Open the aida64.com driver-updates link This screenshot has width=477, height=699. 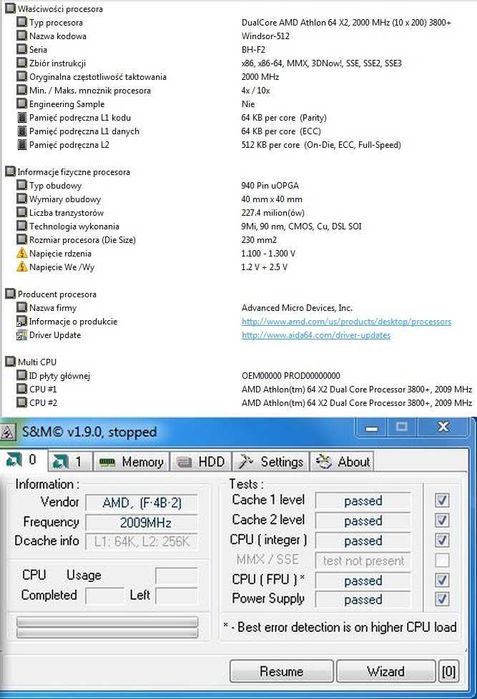(316, 335)
